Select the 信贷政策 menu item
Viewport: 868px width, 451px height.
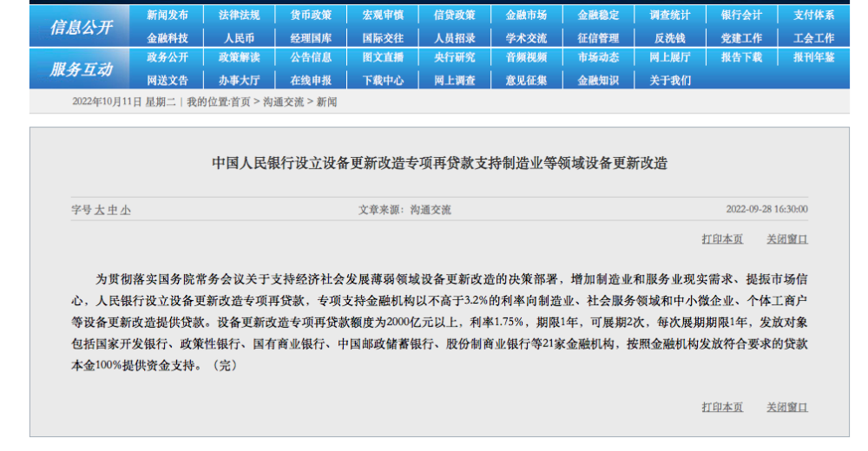(x=455, y=15)
